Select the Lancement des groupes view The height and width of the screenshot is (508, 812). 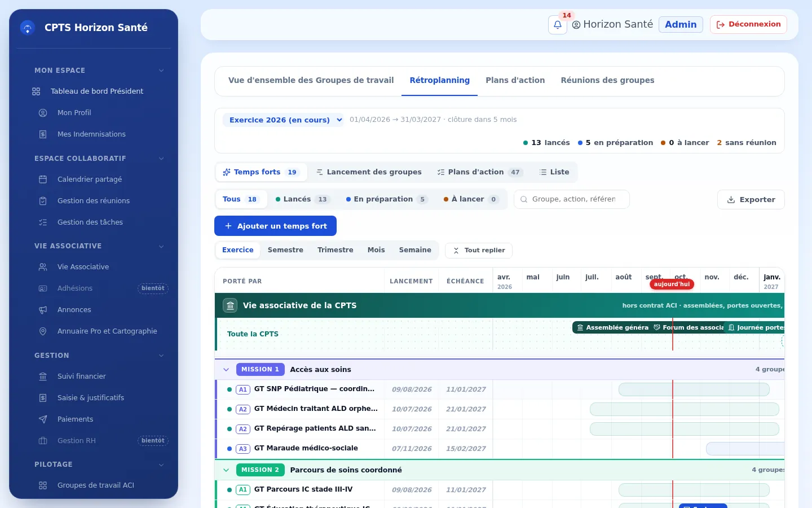point(369,172)
